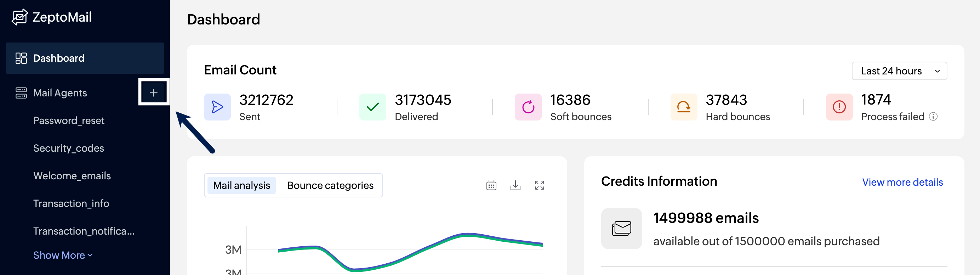Click the ZeptoMail logo icon

19,17
